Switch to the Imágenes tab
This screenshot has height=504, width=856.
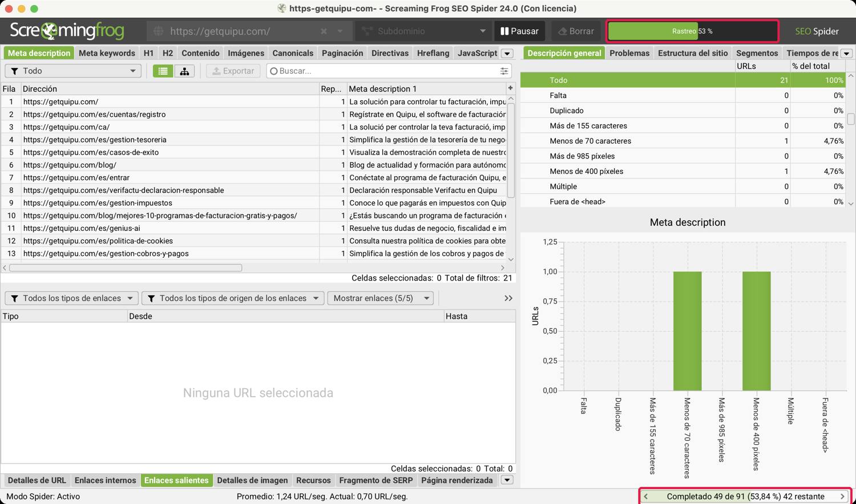pos(246,53)
